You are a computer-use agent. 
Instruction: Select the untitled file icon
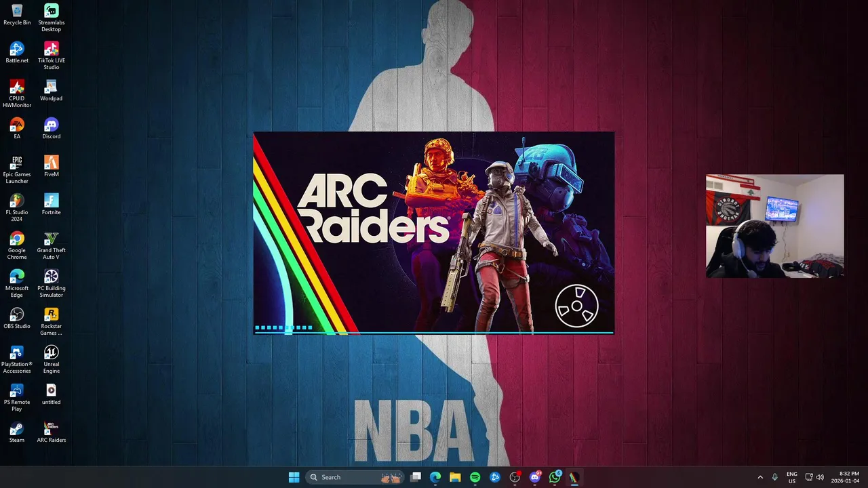[51, 394]
